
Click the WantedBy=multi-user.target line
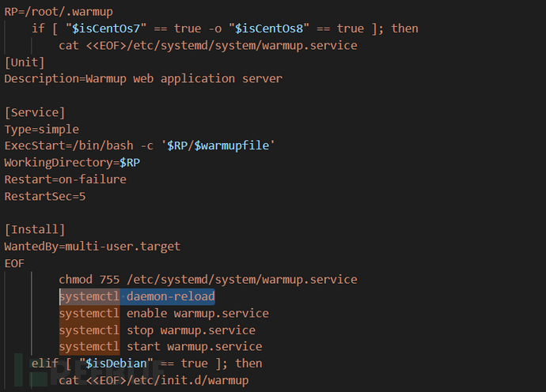[x=93, y=246]
